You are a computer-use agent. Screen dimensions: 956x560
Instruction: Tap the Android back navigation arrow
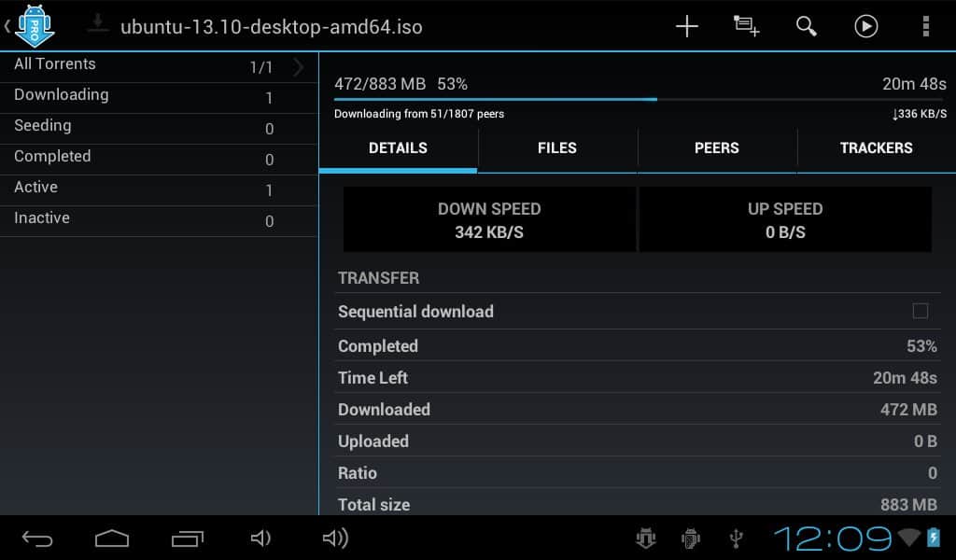37,538
